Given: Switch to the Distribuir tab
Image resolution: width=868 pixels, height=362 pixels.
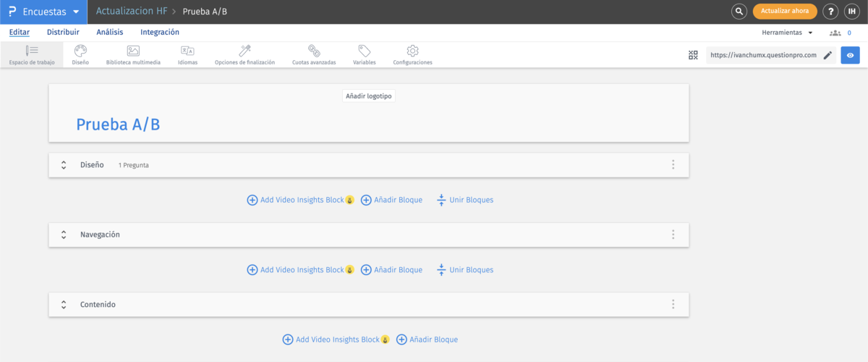Looking at the screenshot, I should pyautogui.click(x=63, y=32).
